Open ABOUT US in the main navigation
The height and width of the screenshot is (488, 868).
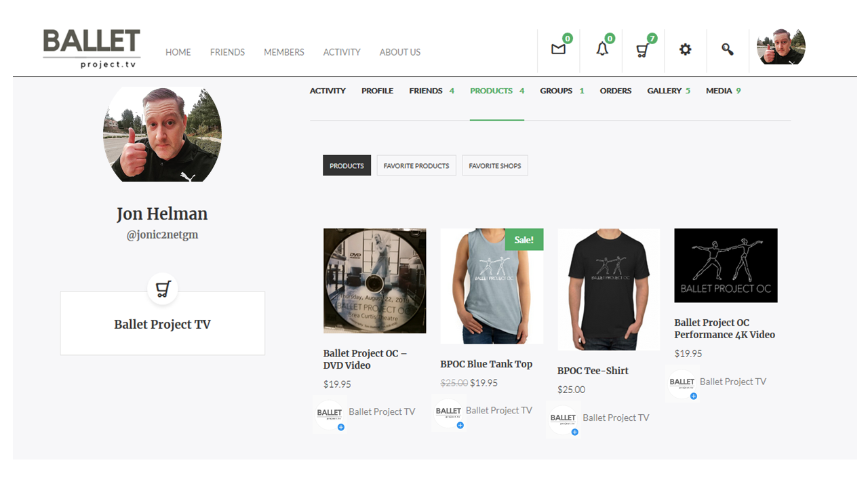pos(400,52)
